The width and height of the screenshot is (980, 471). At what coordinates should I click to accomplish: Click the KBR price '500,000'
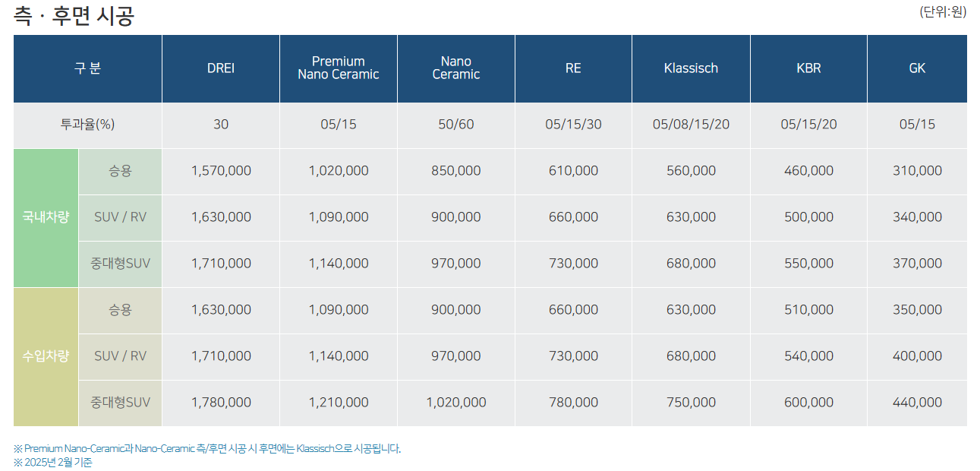click(808, 217)
